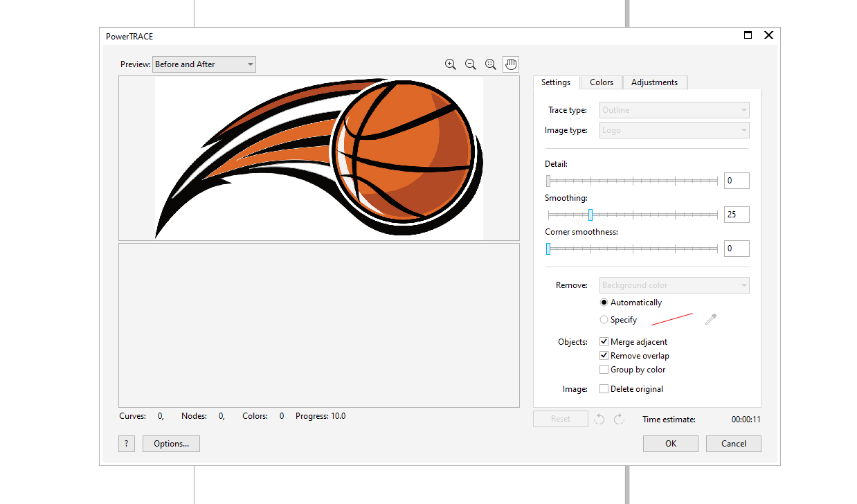Click the Undo arrow icon
The image size is (857, 504).
[599, 419]
